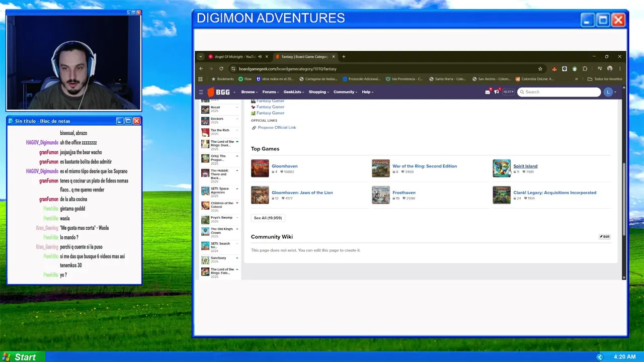Click the orange BGG logo
Screen dimensions: 644x362
pos(219,92)
